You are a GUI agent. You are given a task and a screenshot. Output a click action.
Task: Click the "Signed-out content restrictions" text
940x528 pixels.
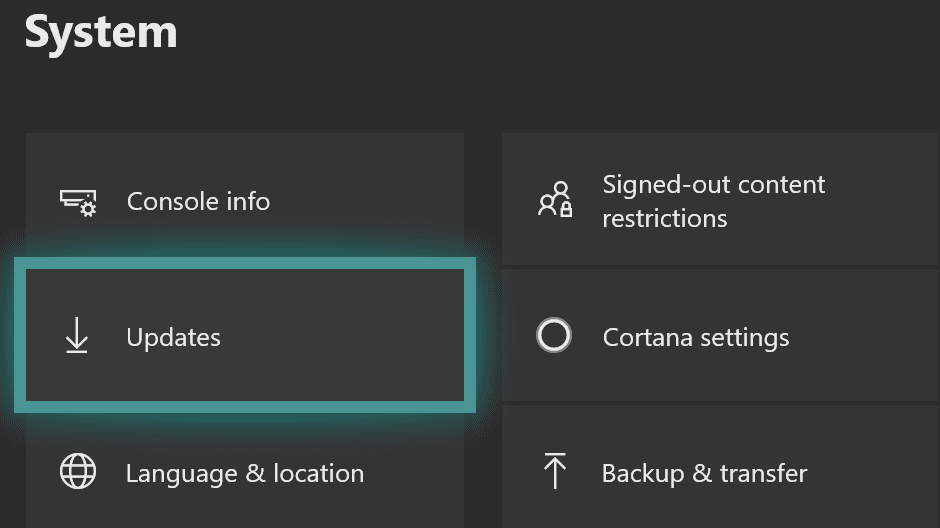coord(713,201)
